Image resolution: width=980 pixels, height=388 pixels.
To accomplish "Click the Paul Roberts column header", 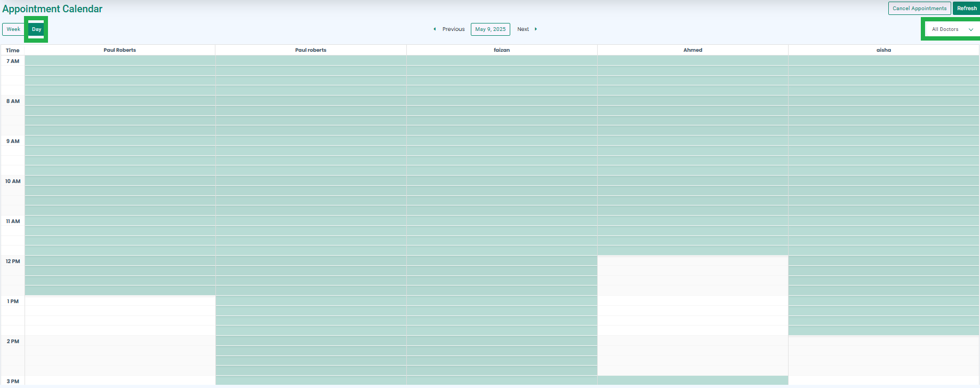I will click(120, 50).
